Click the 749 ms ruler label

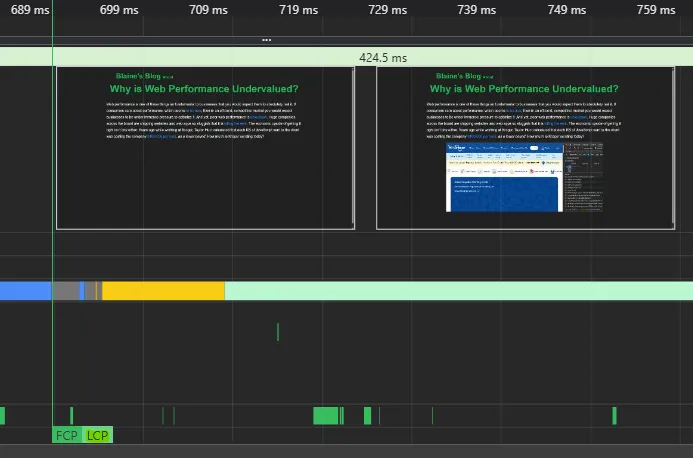(567, 10)
